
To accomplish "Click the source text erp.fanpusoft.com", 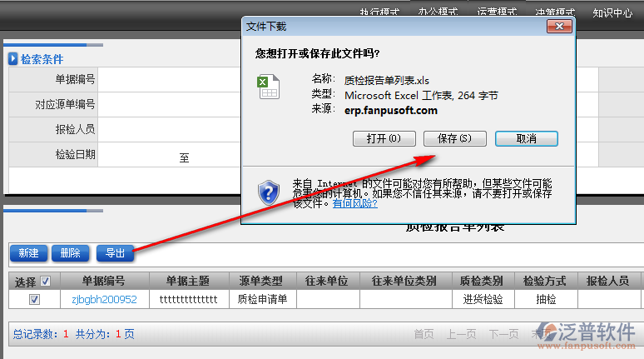I will (x=390, y=111).
